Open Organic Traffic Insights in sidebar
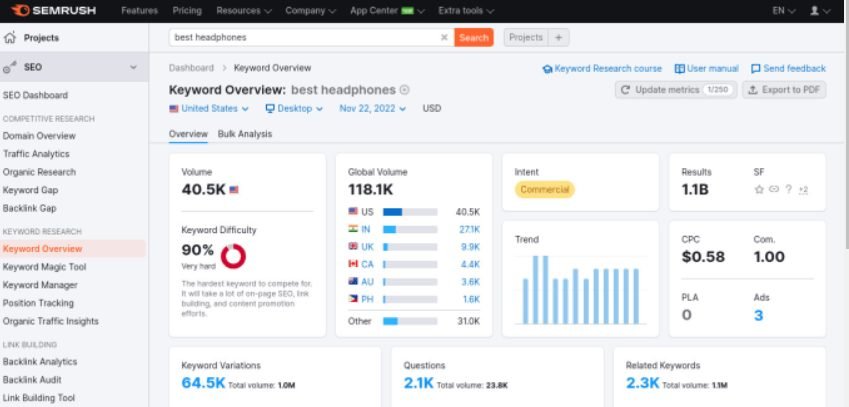 point(51,321)
